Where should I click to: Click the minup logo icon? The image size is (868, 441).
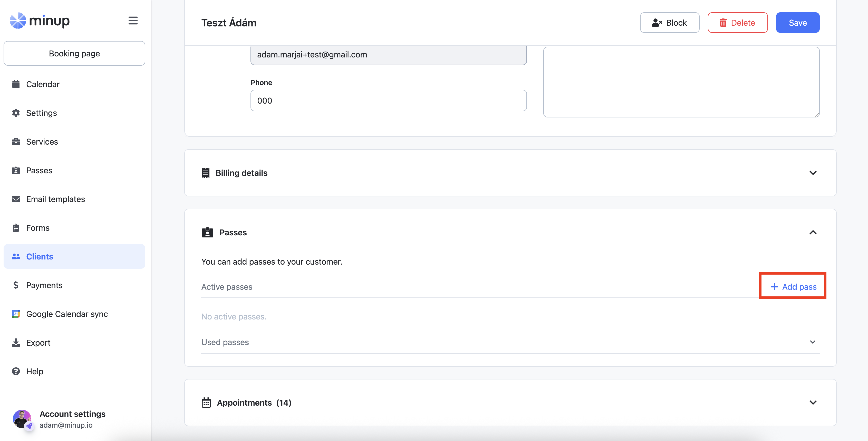(18, 21)
